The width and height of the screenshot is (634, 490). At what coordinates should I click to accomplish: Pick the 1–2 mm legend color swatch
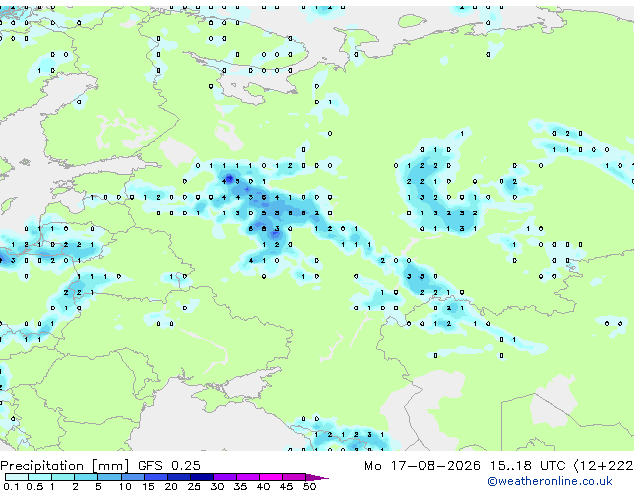(x=63, y=477)
